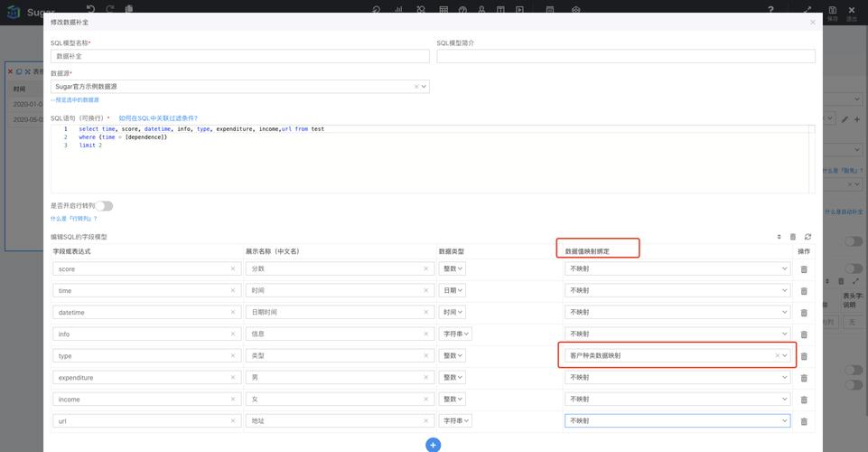Viewport: 868px width, 452px height.
Task: Click the 类型 display name input
Action: 340,355
